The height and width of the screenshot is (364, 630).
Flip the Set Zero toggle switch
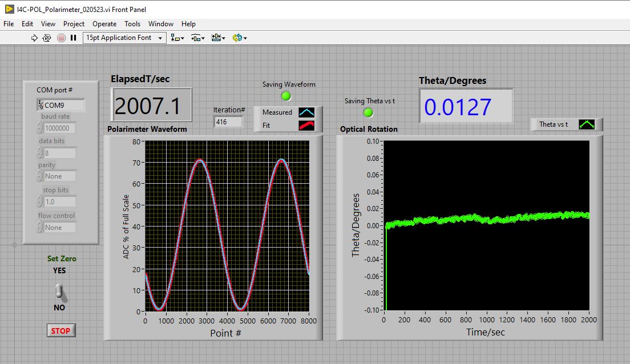(x=59, y=292)
